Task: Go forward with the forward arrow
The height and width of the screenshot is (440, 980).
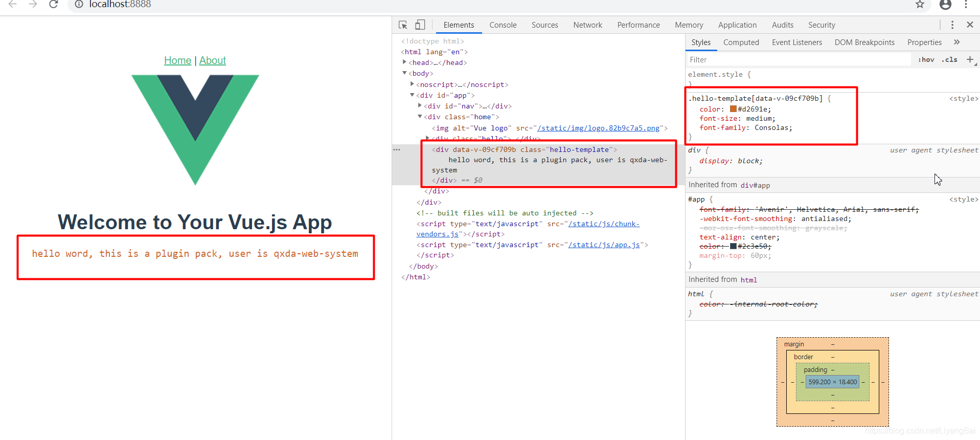Action: (x=33, y=5)
